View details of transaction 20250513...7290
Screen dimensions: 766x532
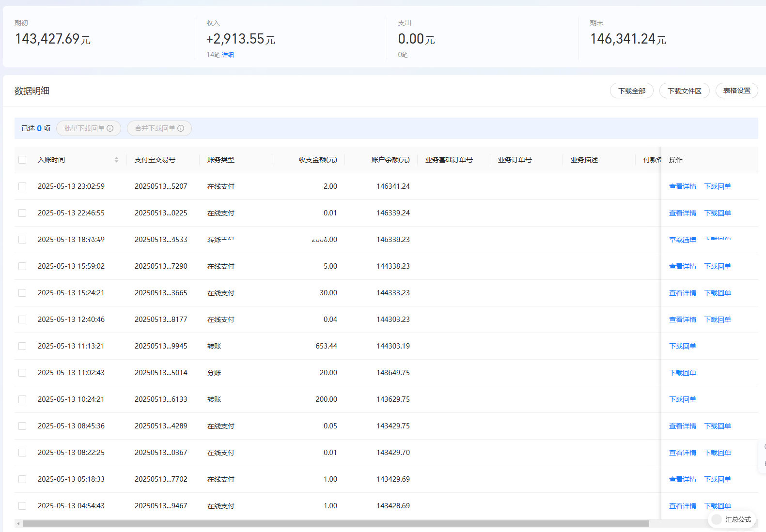tap(683, 266)
